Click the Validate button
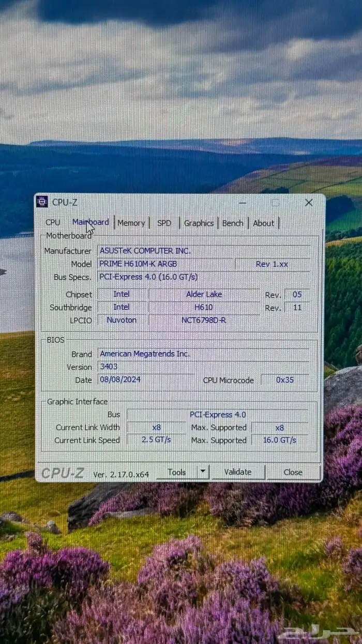 [238, 472]
